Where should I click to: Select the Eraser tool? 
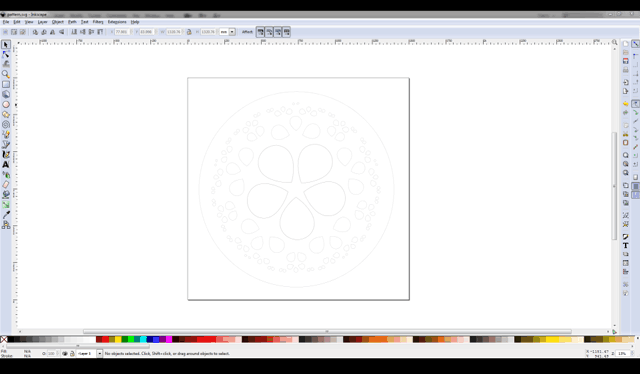tap(6, 185)
